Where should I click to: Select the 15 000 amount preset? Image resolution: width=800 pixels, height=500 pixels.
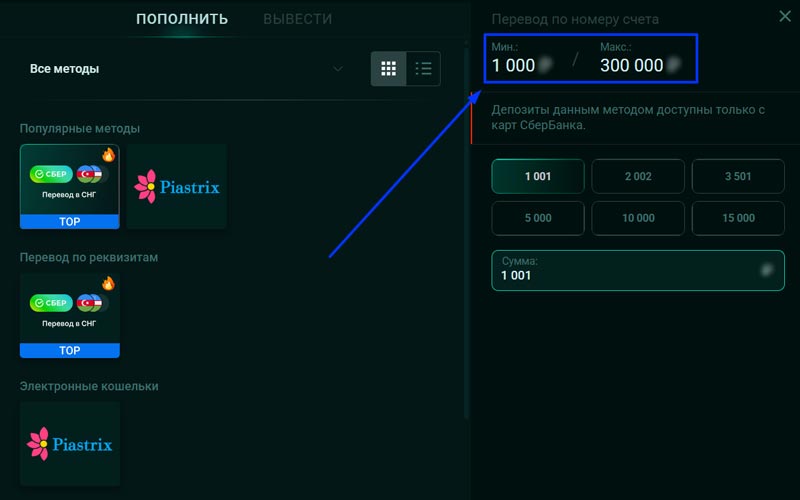(x=738, y=218)
